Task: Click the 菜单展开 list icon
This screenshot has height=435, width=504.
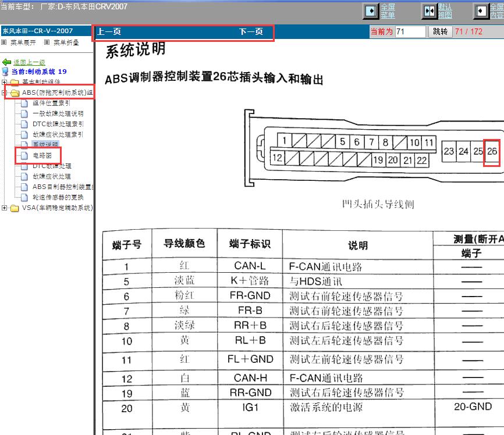Action: point(4,42)
